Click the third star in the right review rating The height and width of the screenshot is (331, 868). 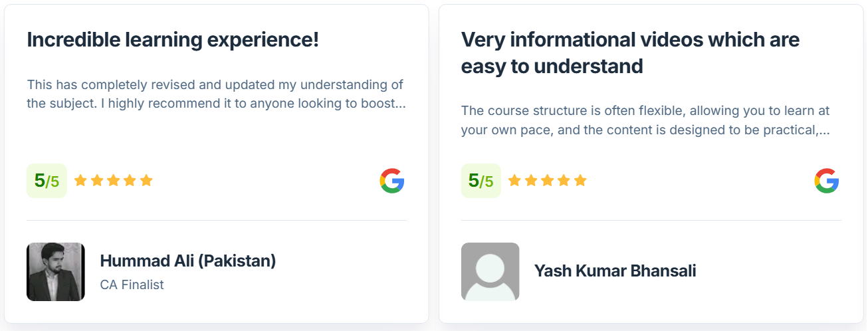tap(548, 180)
